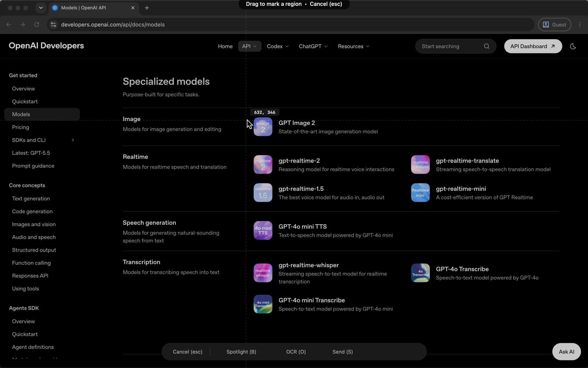Expand the Resources navigation dropdown
The height and width of the screenshot is (368, 588).
(x=354, y=46)
